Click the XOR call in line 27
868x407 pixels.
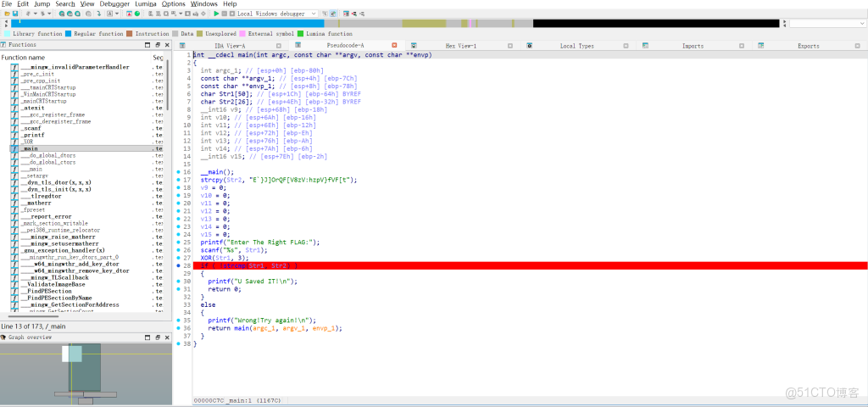point(206,258)
